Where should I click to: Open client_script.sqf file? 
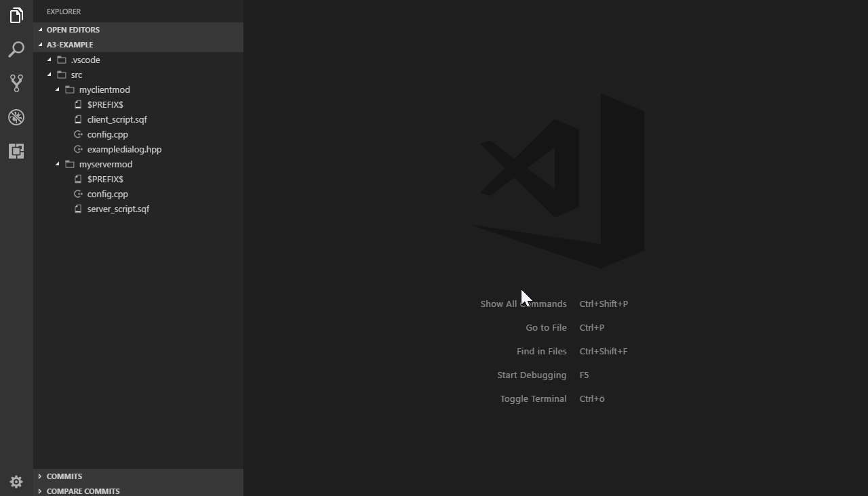coord(117,119)
